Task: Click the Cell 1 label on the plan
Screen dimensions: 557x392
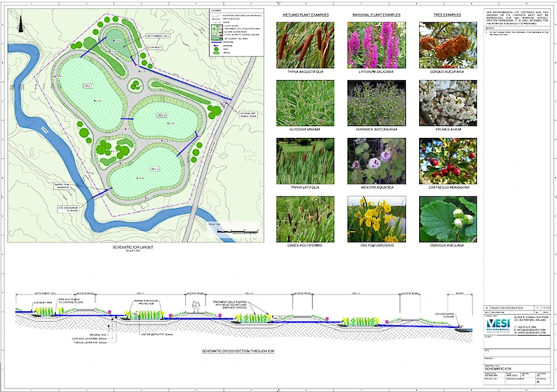Action: 88,86
